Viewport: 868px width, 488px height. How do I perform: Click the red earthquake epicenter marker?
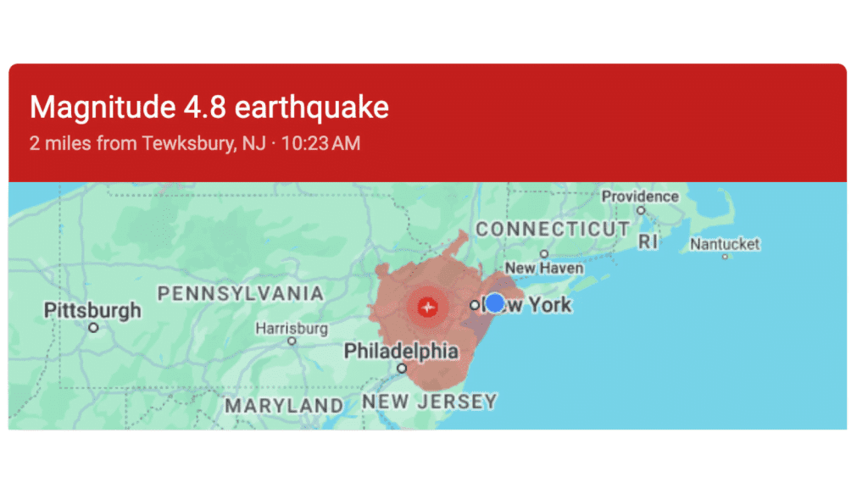(x=427, y=307)
